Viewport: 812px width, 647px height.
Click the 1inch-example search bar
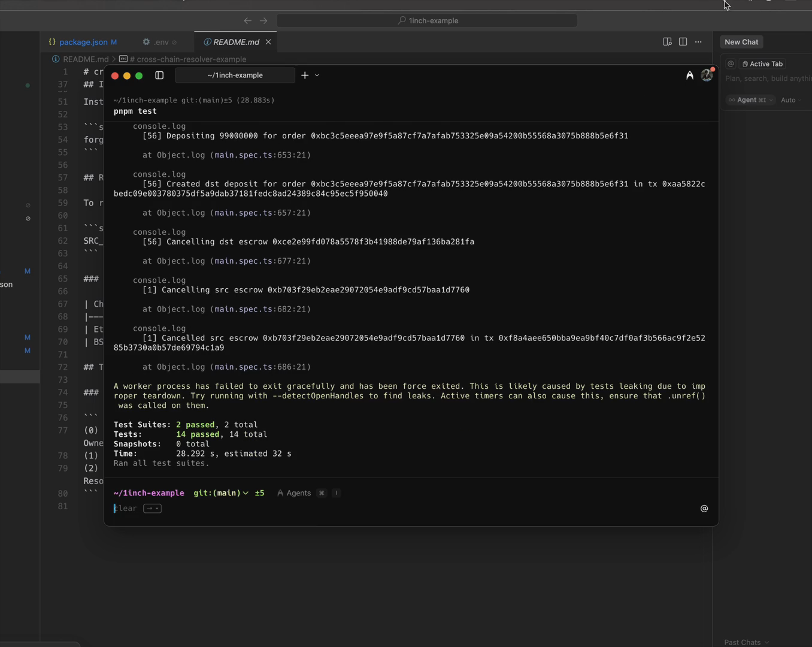pos(427,20)
